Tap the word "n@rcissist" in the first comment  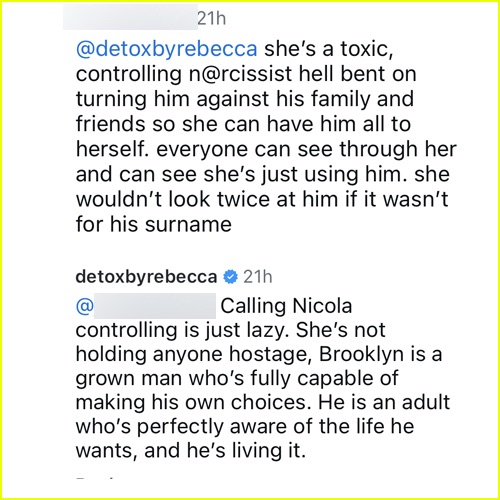240,74
